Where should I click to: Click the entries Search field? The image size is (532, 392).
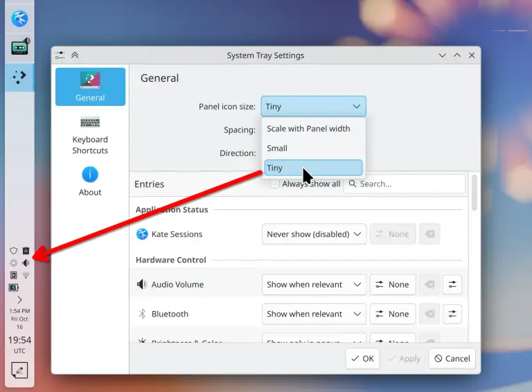pyautogui.click(x=405, y=184)
